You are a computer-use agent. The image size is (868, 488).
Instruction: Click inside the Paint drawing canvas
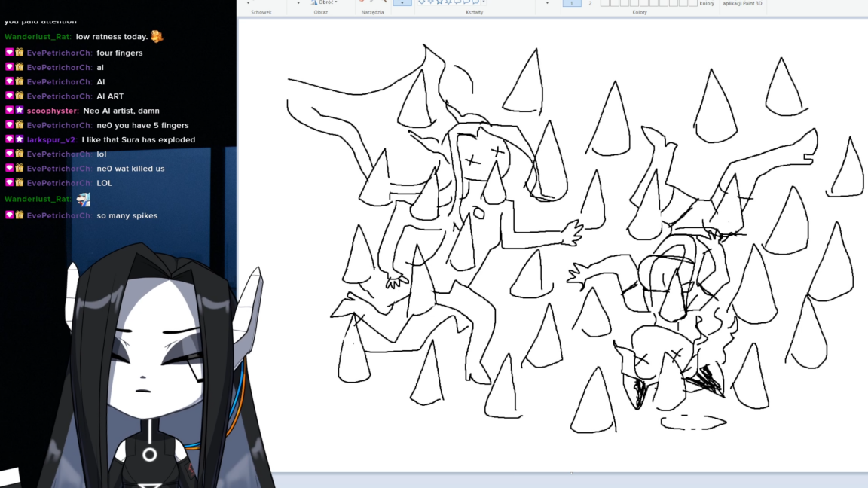click(554, 245)
